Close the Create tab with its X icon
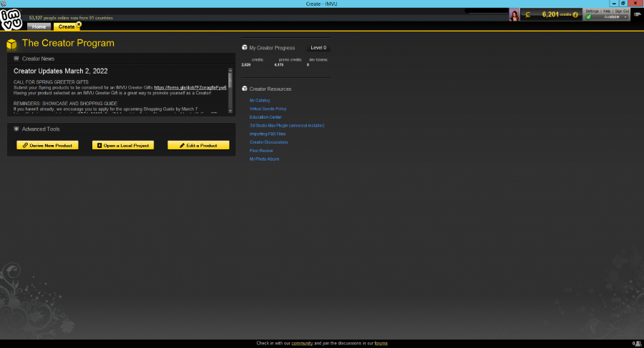The image size is (644, 348). click(79, 24)
